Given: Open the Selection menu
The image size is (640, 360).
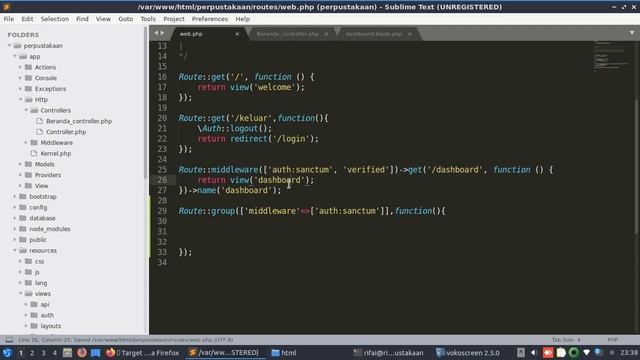Looking at the screenshot, I should (x=55, y=19).
